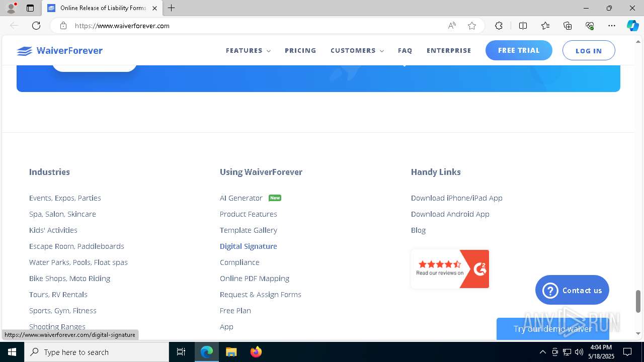Open the browser profile icon
Viewport: 644px width, 362px height.
[11, 8]
